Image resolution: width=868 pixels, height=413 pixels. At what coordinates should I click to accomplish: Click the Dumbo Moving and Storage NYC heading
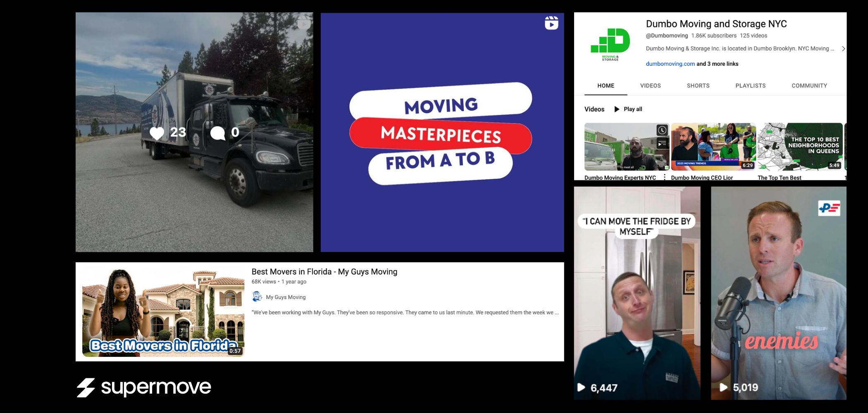coord(716,24)
